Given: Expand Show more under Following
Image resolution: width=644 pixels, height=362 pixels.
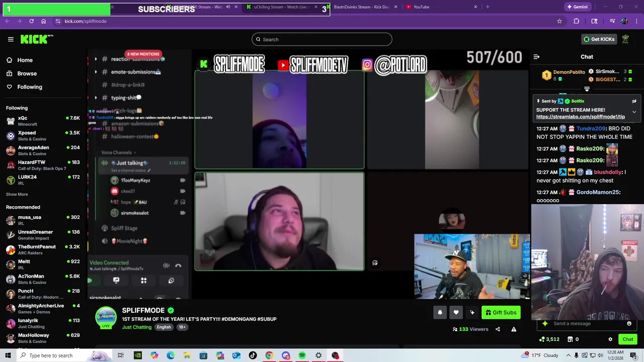Looking at the screenshot, I should click(17, 194).
